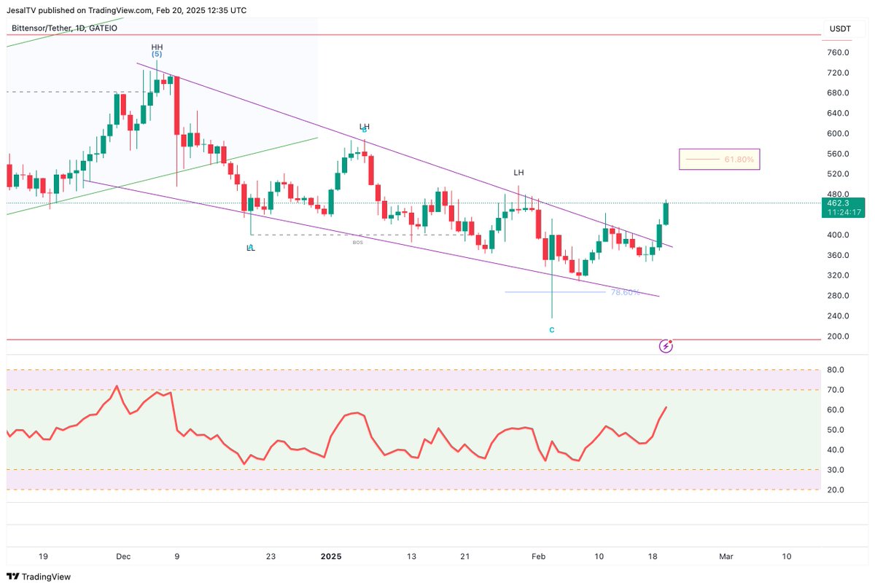Click the 80.0 RSI axis label
This screenshot has width=875, height=588.
coord(837,370)
